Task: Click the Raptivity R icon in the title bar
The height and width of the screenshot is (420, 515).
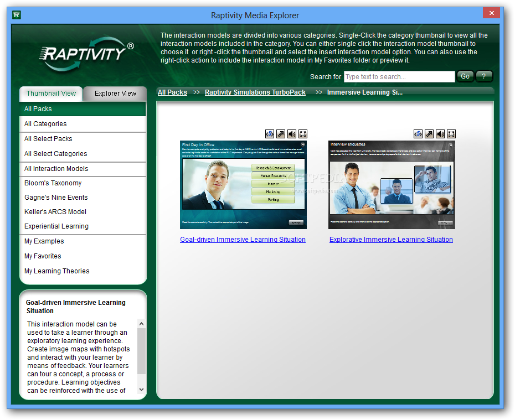Action: [17, 15]
